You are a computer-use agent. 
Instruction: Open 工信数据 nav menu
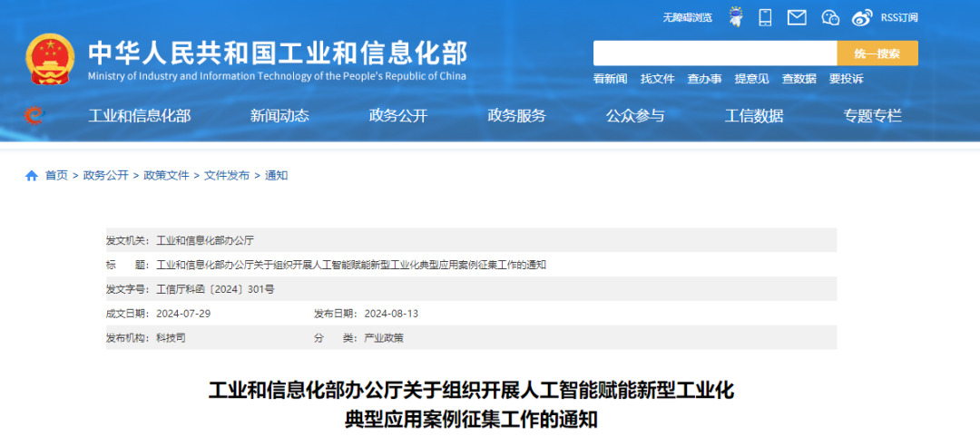[754, 115]
